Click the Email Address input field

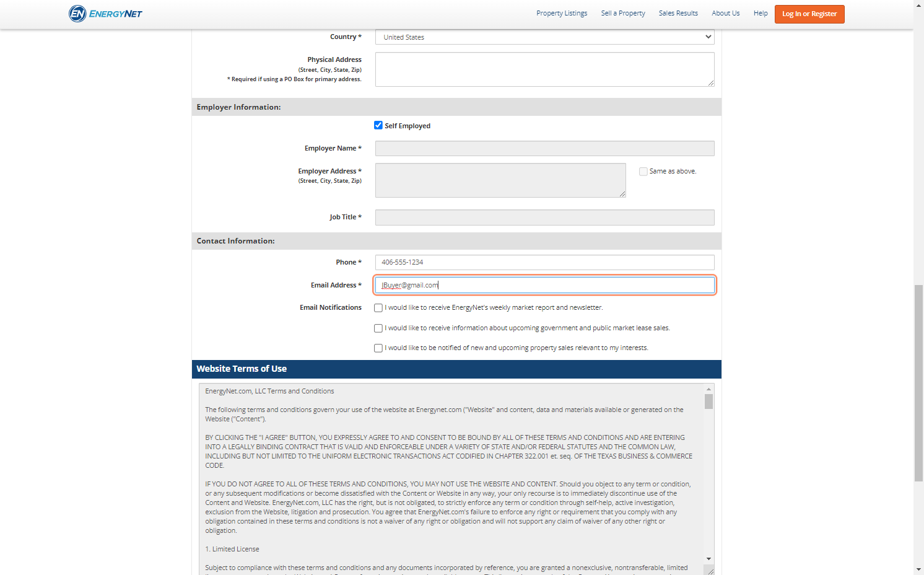pyautogui.click(x=544, y=285)
